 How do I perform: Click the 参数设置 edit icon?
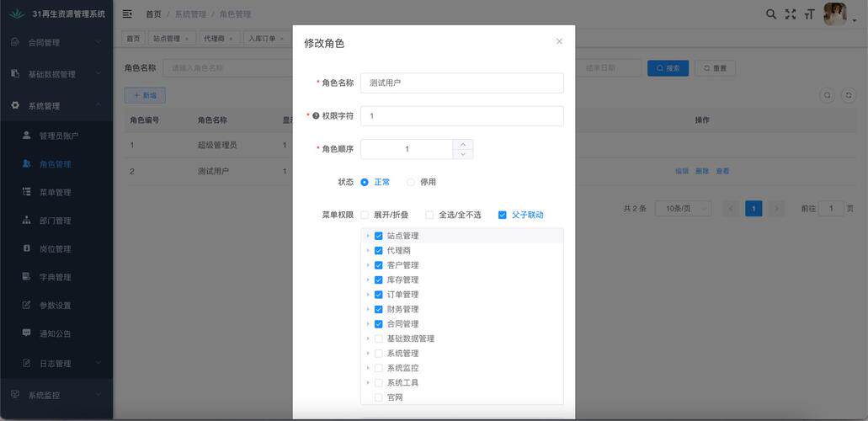click(x=27, y=305)
